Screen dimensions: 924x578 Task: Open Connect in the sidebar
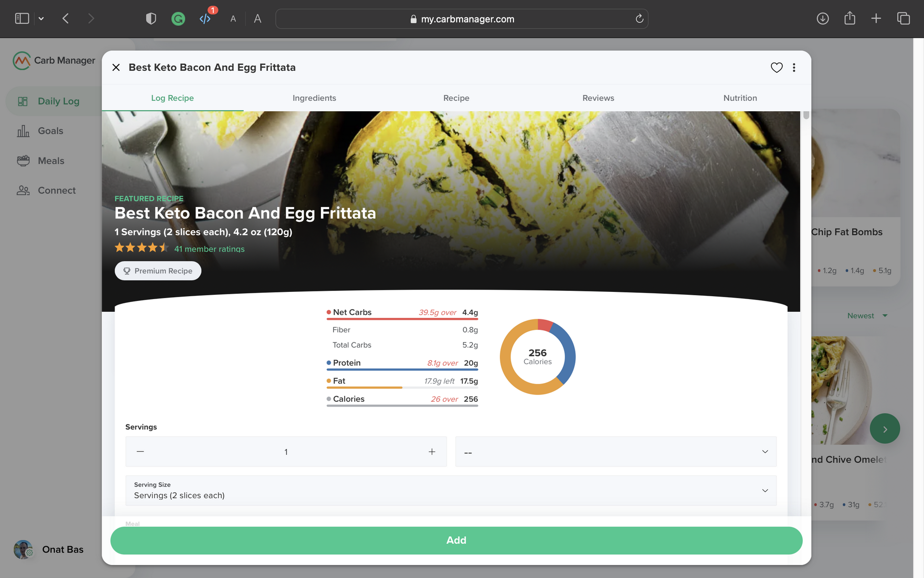tap(46, 190)
